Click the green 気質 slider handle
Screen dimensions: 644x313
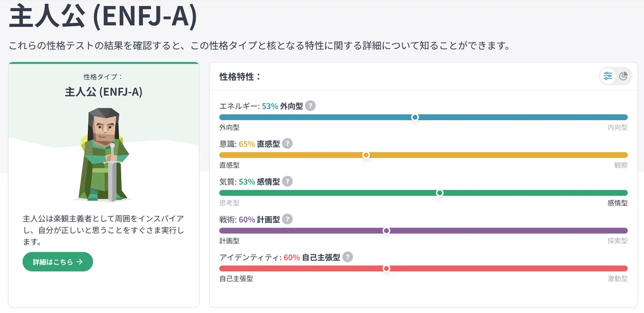(x=440, y=193)
